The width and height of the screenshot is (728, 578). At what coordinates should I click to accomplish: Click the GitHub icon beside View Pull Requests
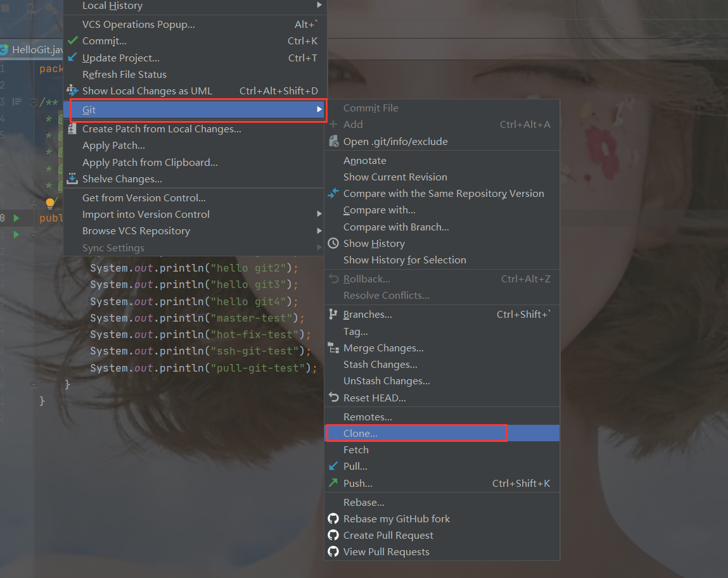tap(333, 551)
